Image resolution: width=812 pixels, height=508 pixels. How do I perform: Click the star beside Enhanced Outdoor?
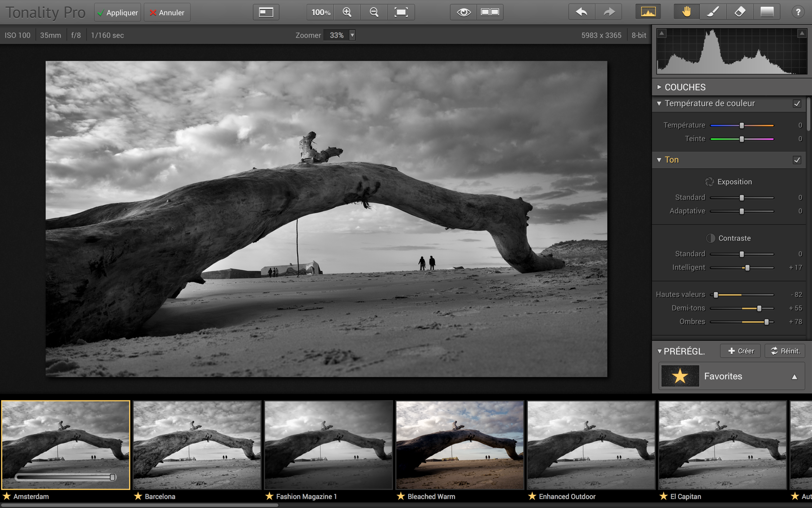click(532, 496)
